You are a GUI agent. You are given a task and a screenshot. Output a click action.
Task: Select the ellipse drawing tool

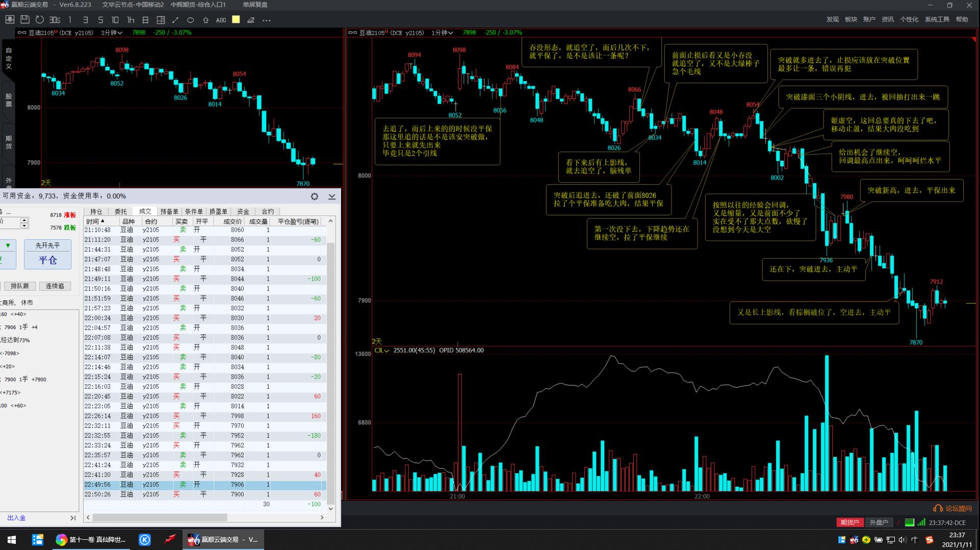(x=190, y=20)
